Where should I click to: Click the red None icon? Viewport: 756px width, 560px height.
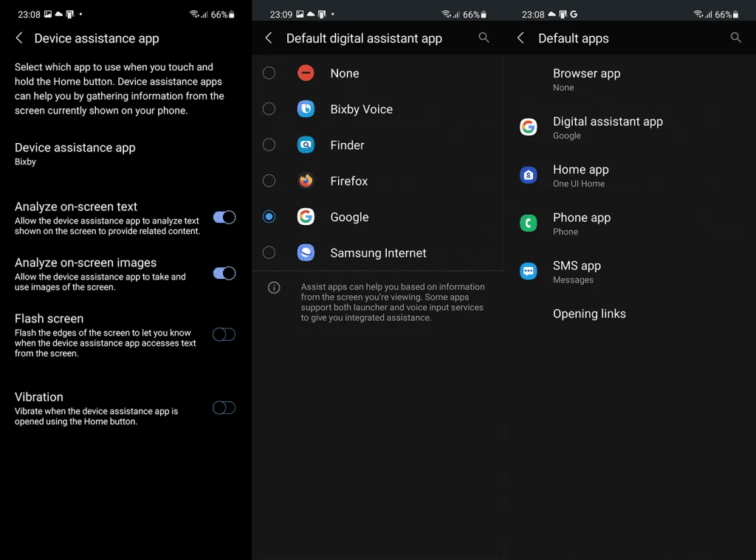[x=306, y=73]
